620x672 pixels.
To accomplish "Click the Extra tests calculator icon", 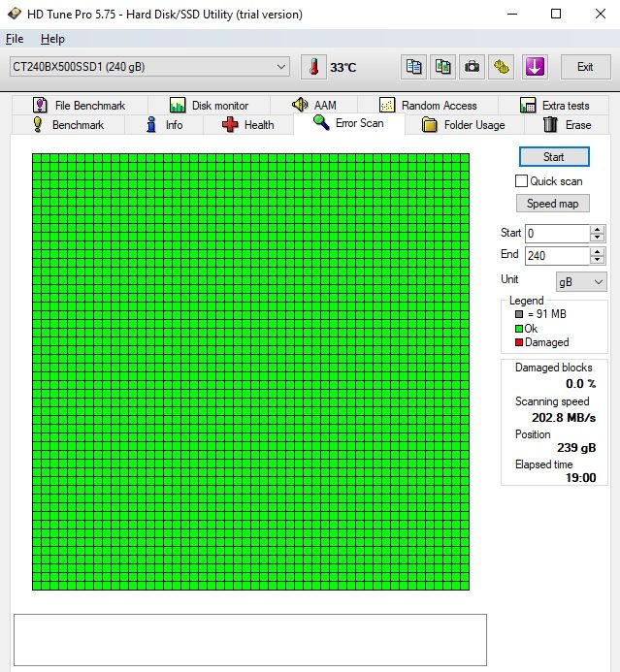I will [528, 105].
